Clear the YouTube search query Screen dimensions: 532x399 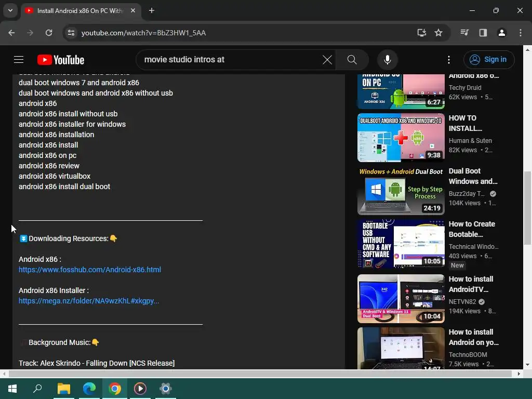coord(327,60)
